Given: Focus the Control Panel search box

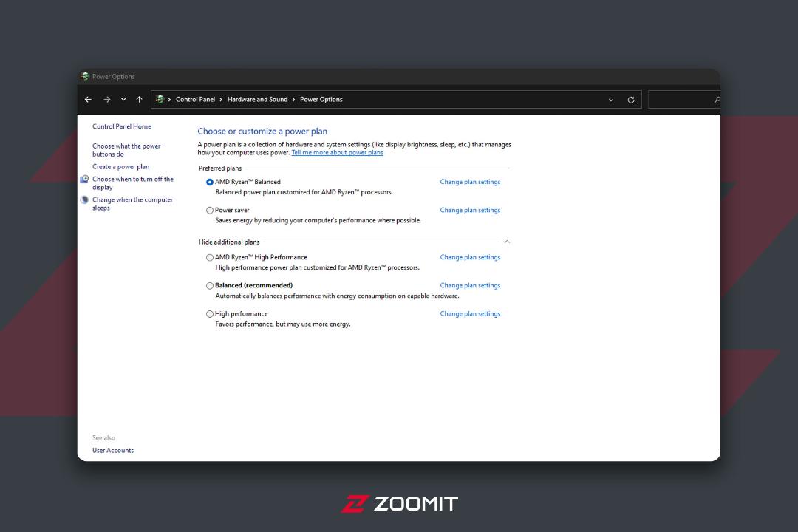Looking at the screenshot, I should click(x=684, y=100).
